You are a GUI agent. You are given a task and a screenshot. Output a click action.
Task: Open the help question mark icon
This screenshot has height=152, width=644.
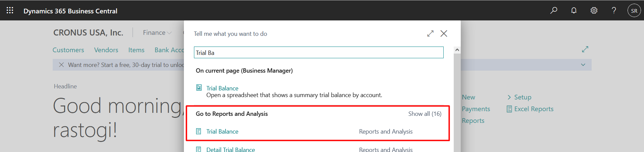click(x=614, y=10)
